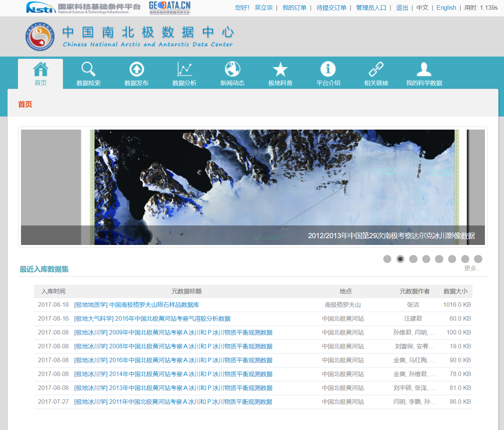This screenshot has width=504, height=430.
Task: Switch language to English
Action: click(x=446, y=7)
